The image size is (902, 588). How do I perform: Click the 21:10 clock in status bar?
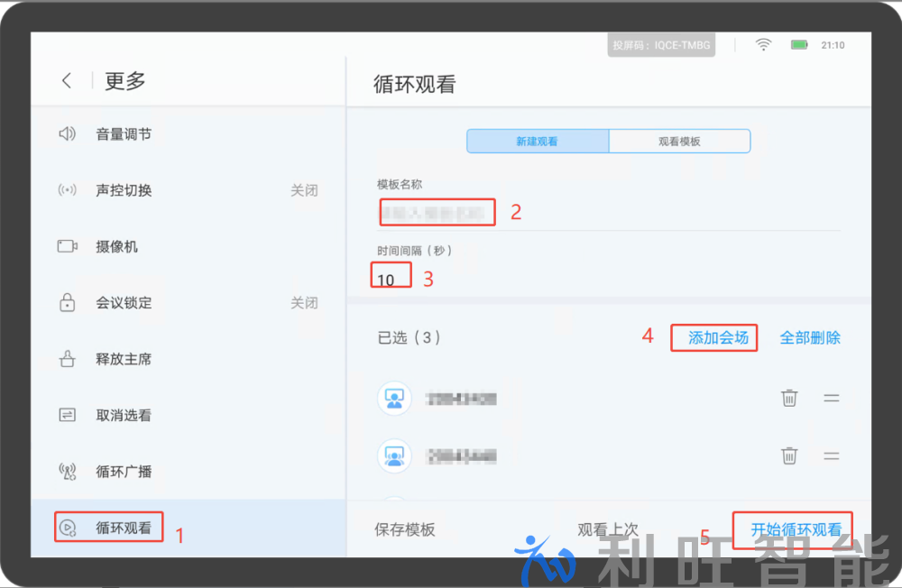pos(833,45)
